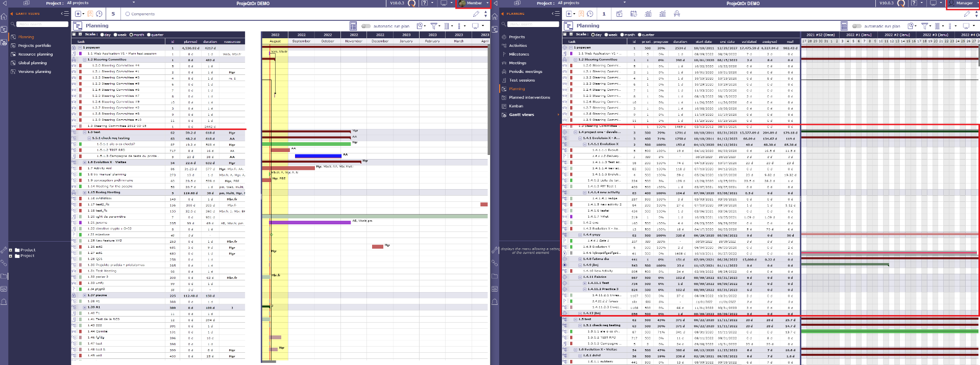This screenshot has width=980, height=365.
Task: Open the Member user dropdown
Action: [472, 4]
